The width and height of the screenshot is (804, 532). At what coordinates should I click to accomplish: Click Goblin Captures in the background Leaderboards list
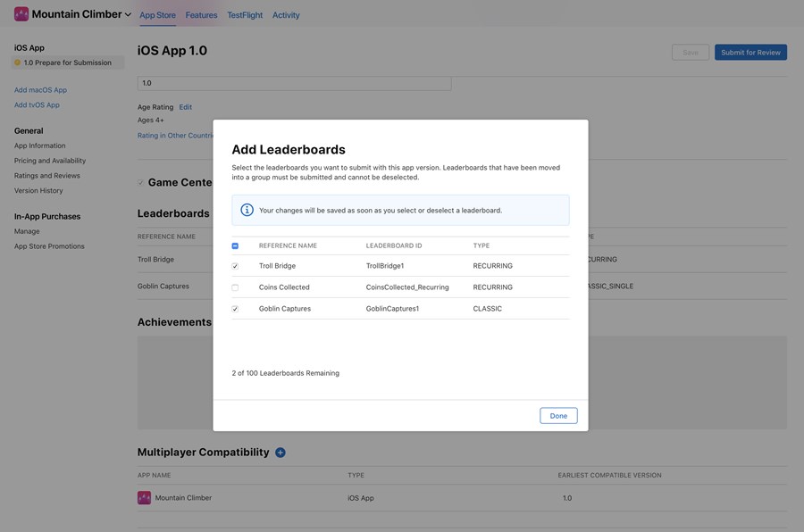(163, 286)
